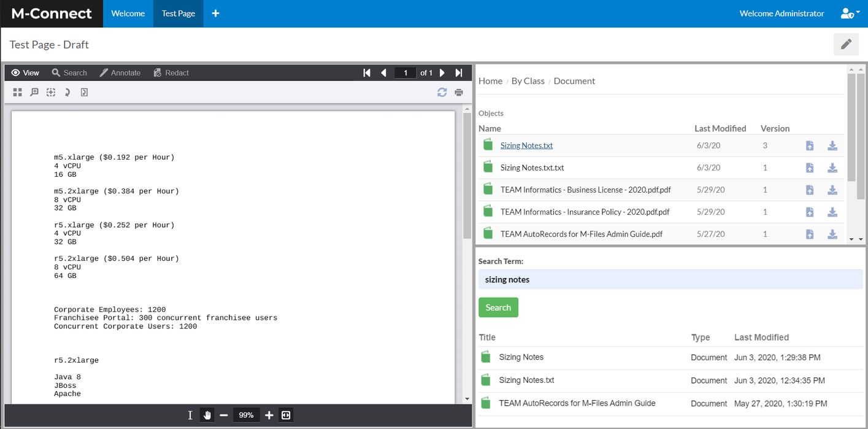Expand the By Class breadcrumb level

528,81
